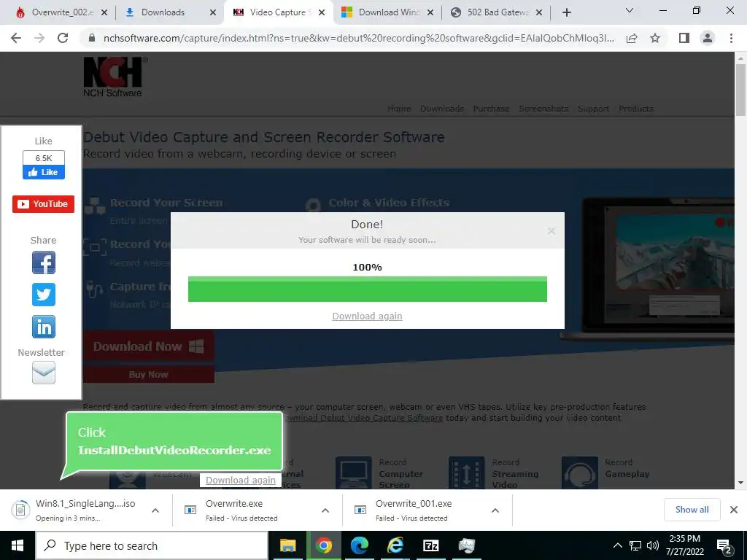Open Chrome three-dot menu

tap(731, 38)
